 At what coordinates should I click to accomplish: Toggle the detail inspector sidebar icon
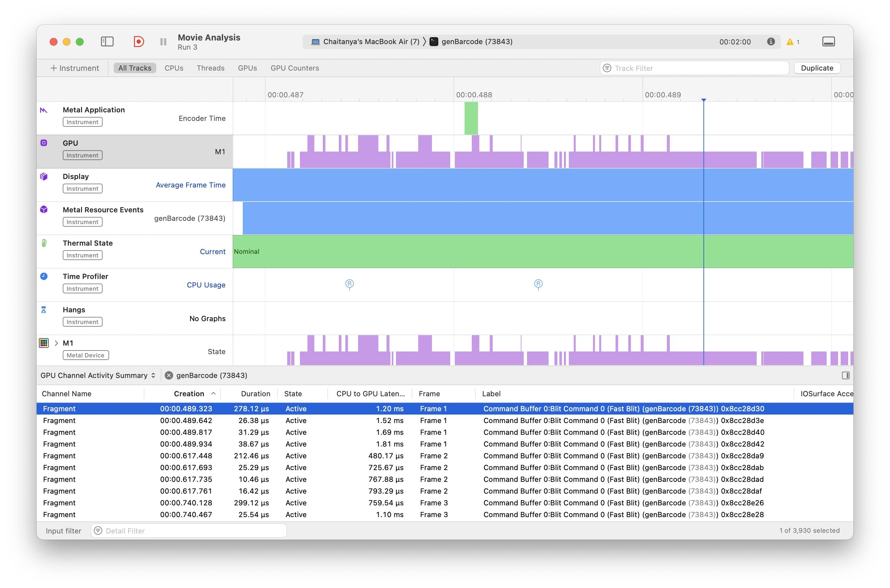(845, 375)
